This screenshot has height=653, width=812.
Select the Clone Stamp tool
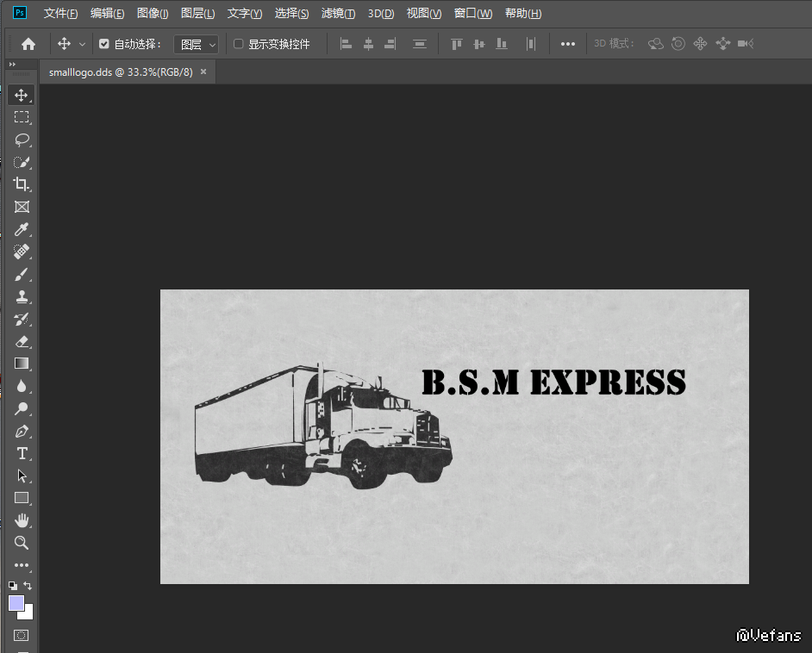click(22, 296)
